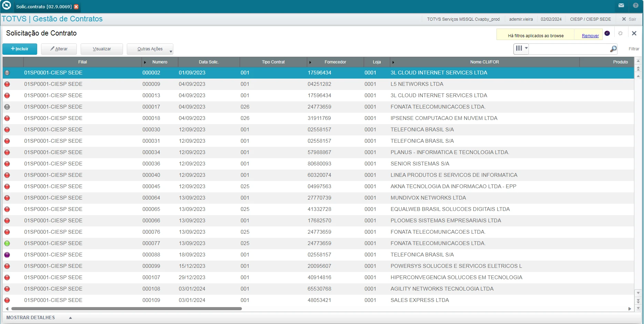Image resolution: width=644 pixels, height=324 pixels.
Task: Click the magnifying glass search icon
Action: click(x=613, y=49)
